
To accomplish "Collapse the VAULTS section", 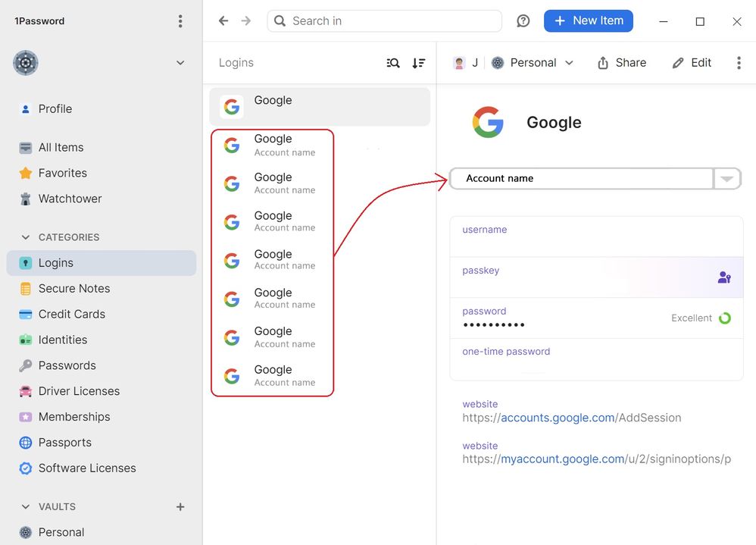I will tap(26, 506).
